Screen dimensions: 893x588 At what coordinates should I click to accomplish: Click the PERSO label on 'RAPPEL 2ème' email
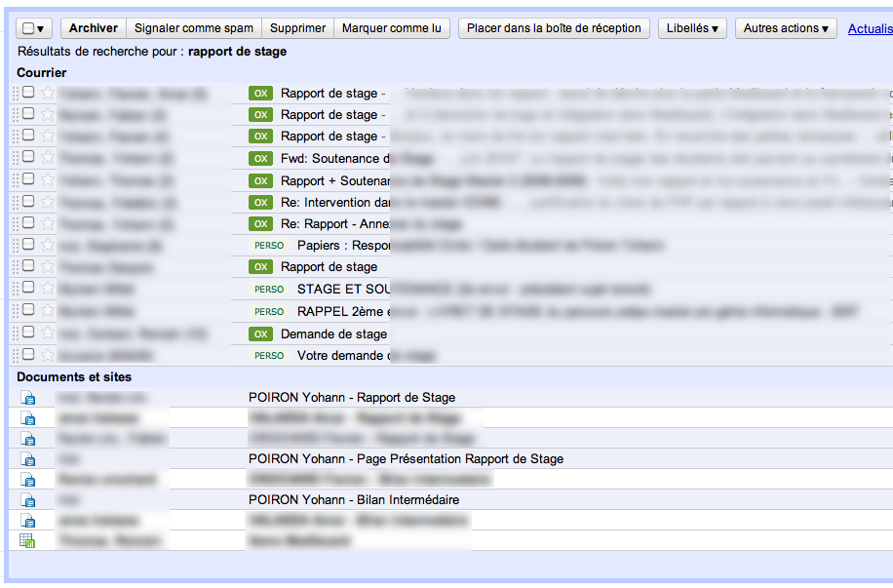268,312
